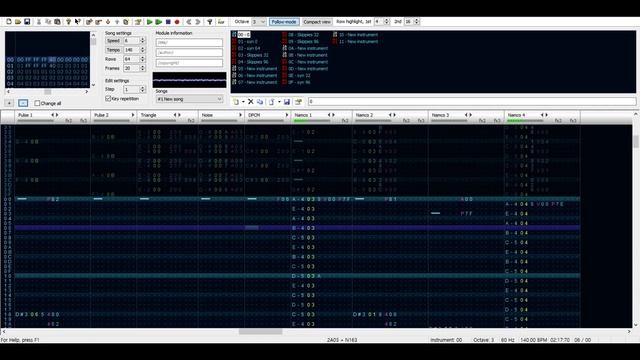
Task: Save the module with floppy icon
Action: click(27, 22)
